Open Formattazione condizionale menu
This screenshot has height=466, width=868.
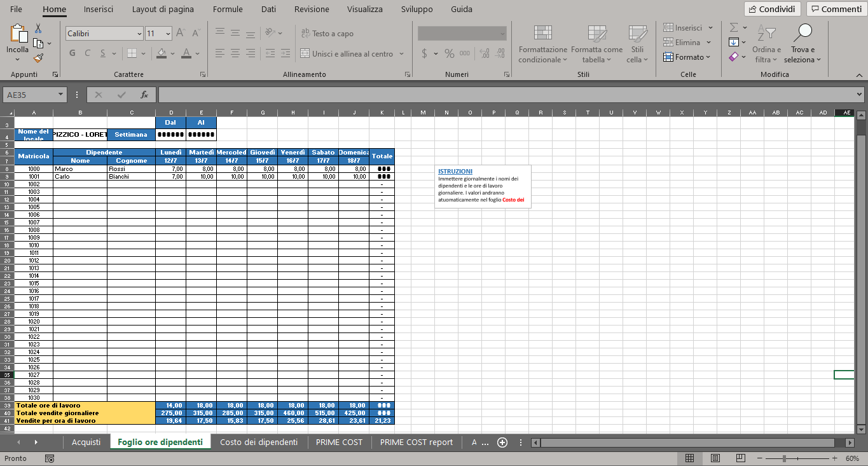click(x=542, y=45)
